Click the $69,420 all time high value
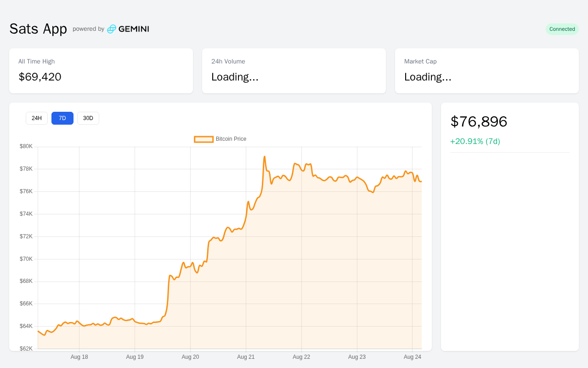Screen dimensions: 588x368 [40, 77]
